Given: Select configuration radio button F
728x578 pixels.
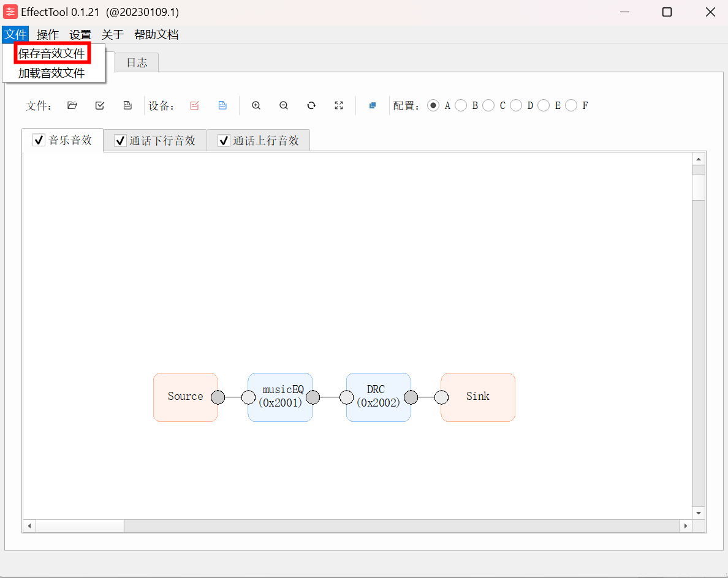Looking at the screenshot, I should [x=571, y=106].
